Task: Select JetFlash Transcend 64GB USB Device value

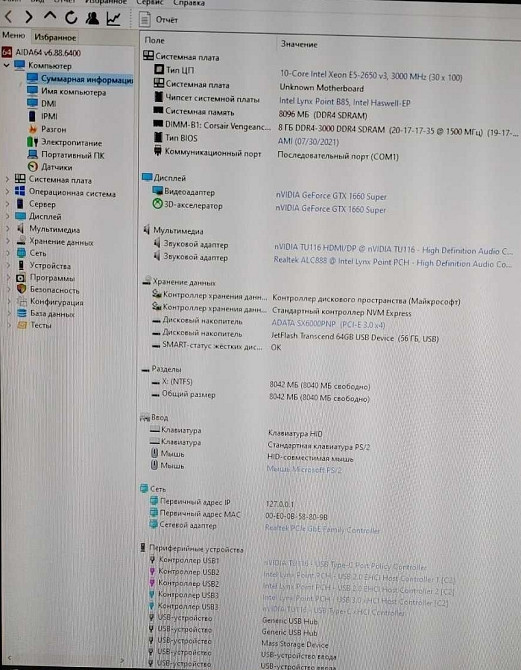Action: click(355, 338)
